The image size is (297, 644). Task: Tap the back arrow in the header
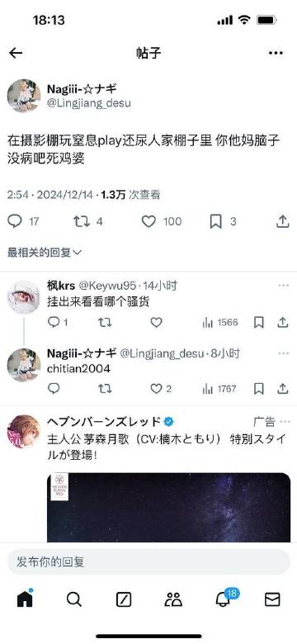pyautogui.click(x=16, y=53)
